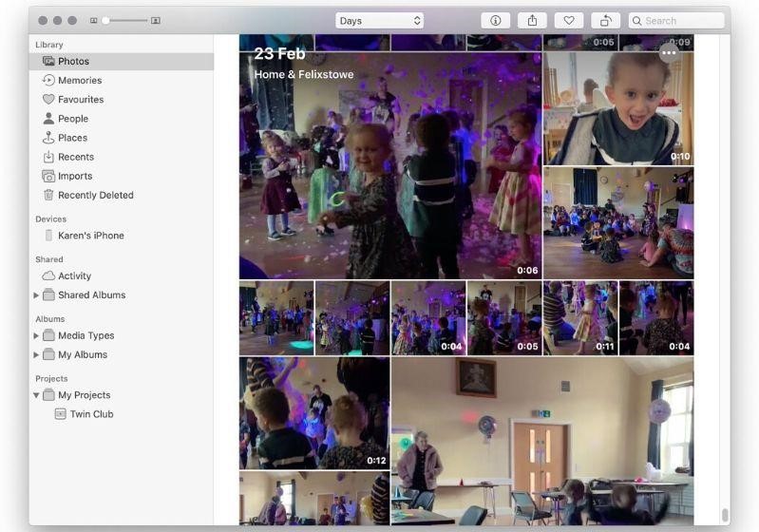Click the Places pin icon
The width and height of the screenshot is (759, 532).
(48, 138)
